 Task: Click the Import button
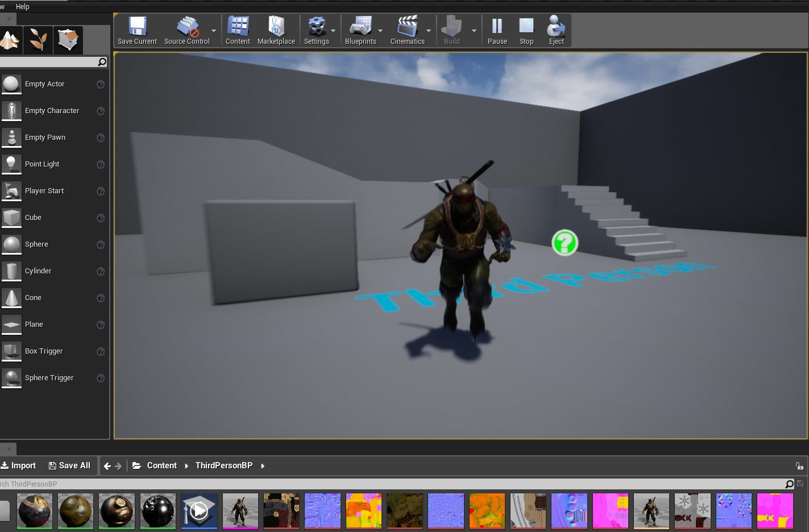click(x=18, y=465)
